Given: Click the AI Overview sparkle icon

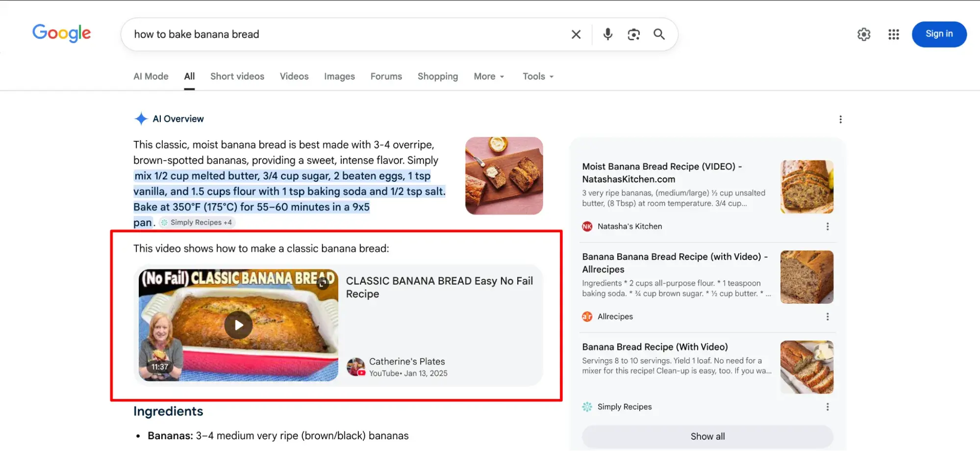Looking at the screenshot, I should click(x=141, y=119).
